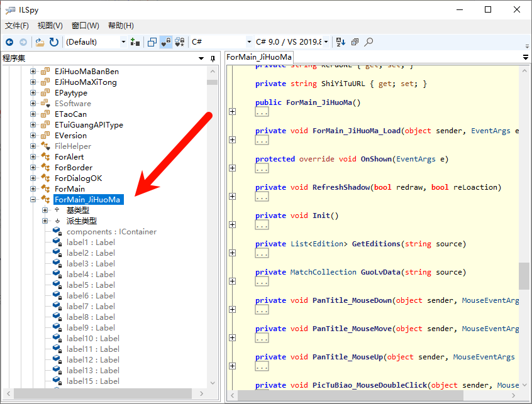Click the field icon beside label5 : Label

click(57, 285)
